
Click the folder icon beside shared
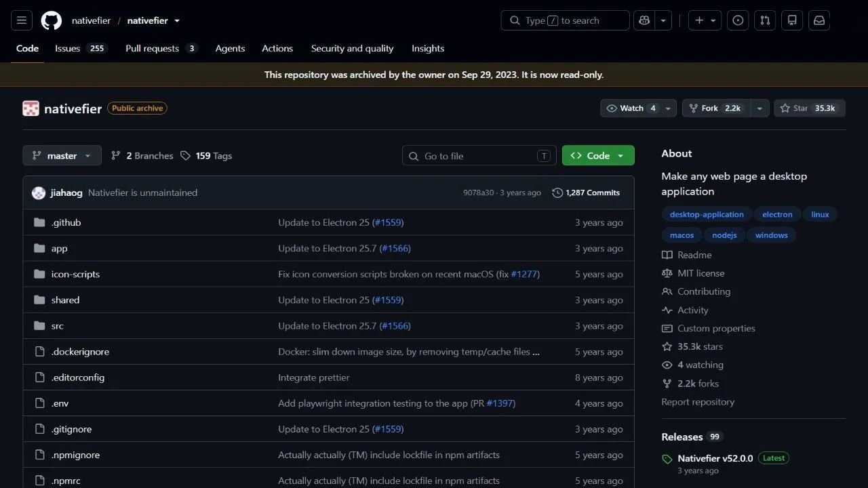tap(39, 300)
